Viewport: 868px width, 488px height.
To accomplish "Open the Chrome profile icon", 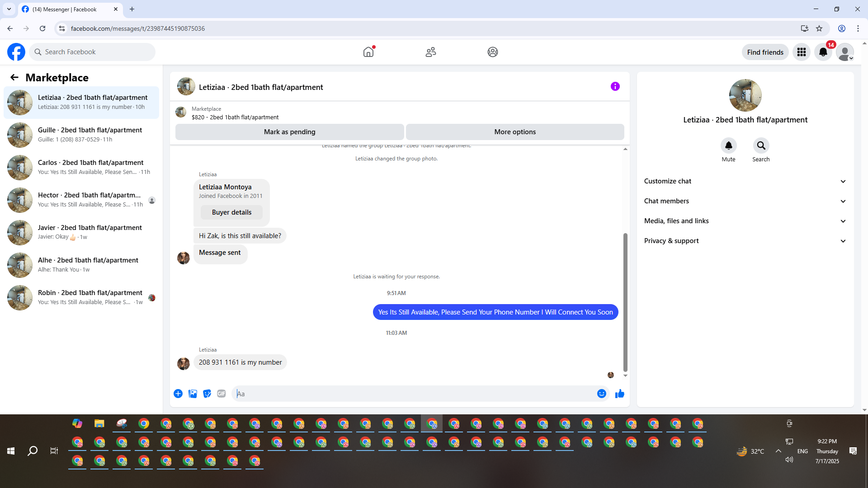I will (x=842, y=28).
